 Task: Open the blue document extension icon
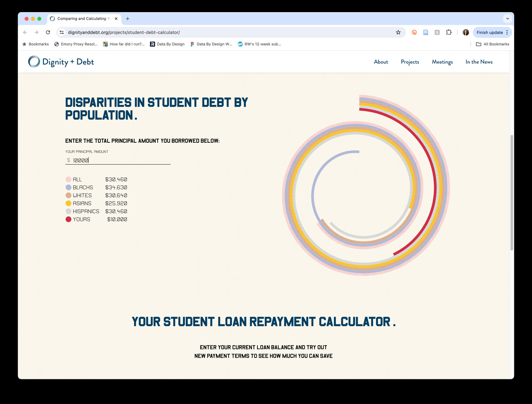(x=426, y=32)
